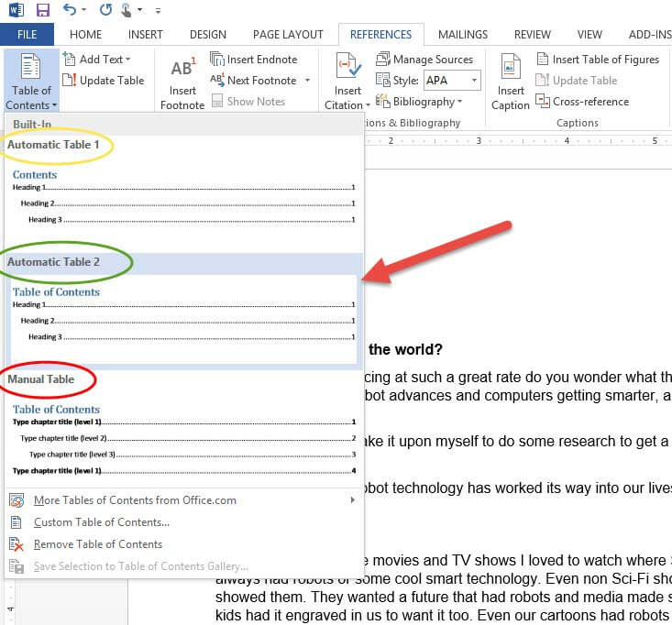Click the Style icon in Citations group

[382, 80]
